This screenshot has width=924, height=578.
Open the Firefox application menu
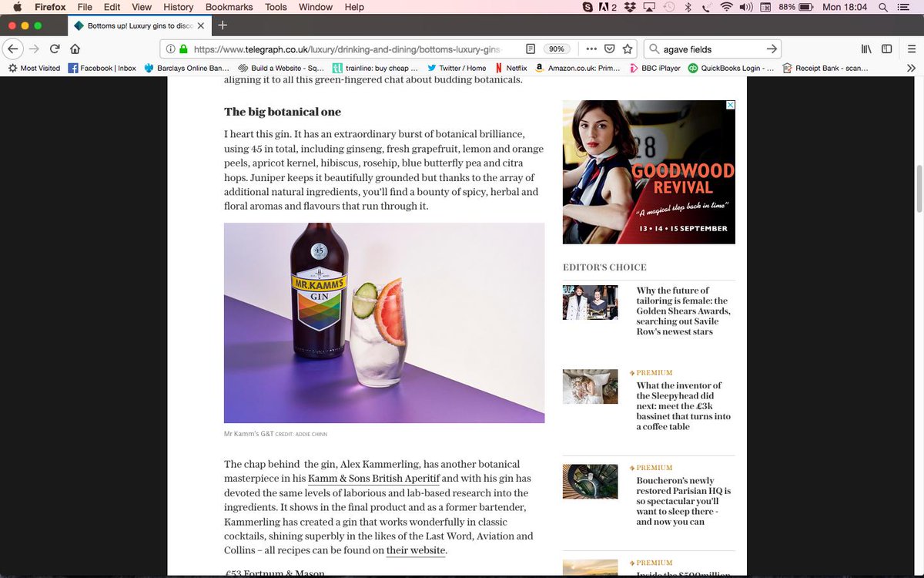[912, 48]
